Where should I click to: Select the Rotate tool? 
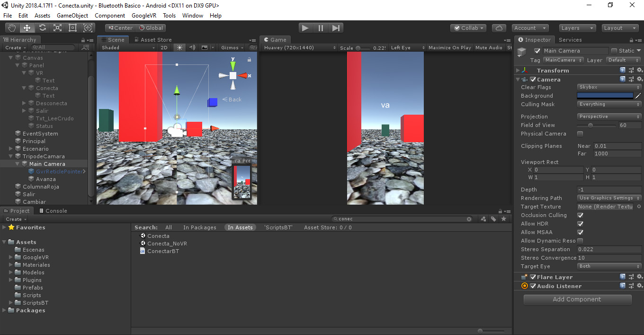point(42,28)
